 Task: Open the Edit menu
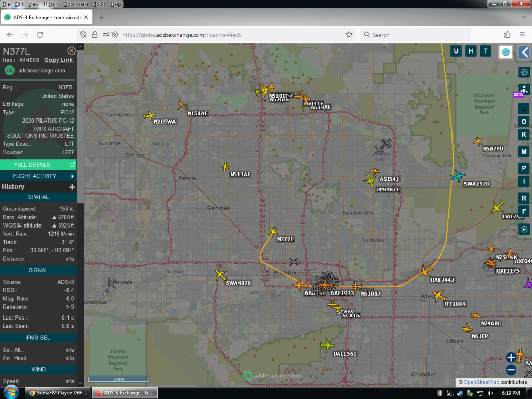pyautogui.click(x=19, y=4)
